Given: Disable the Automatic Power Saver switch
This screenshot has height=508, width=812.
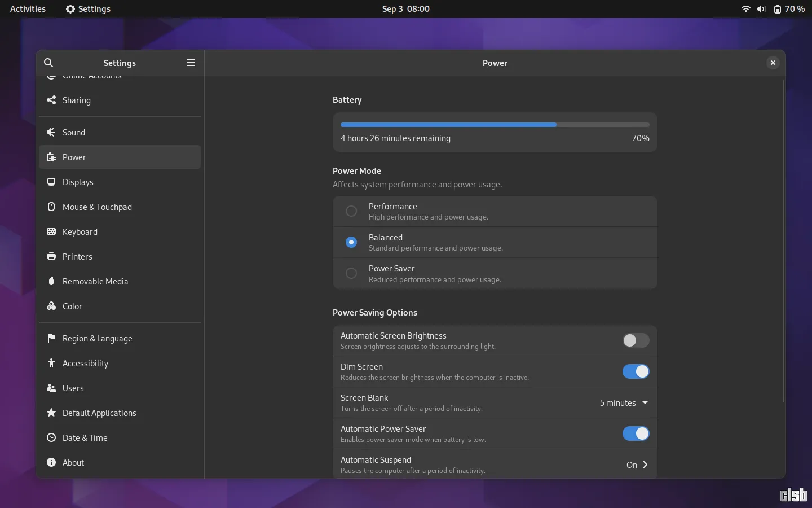Looking at the screenshot, I should pos(636,433).
